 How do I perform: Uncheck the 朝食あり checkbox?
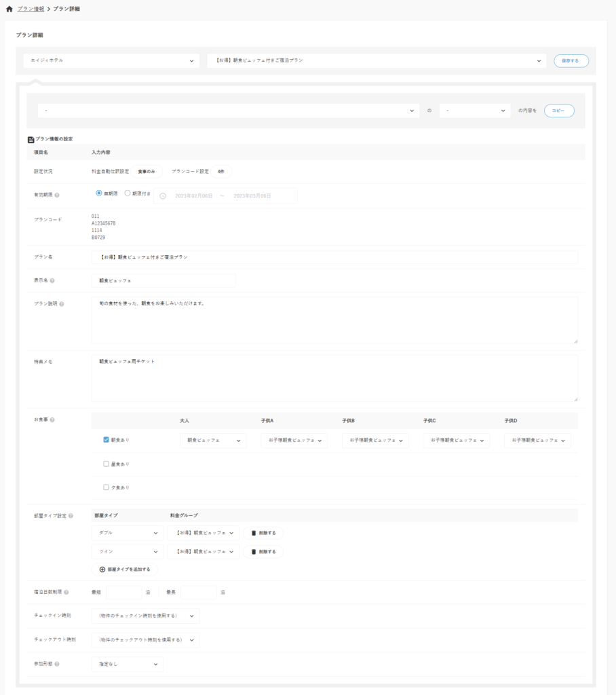click(106, 440)
